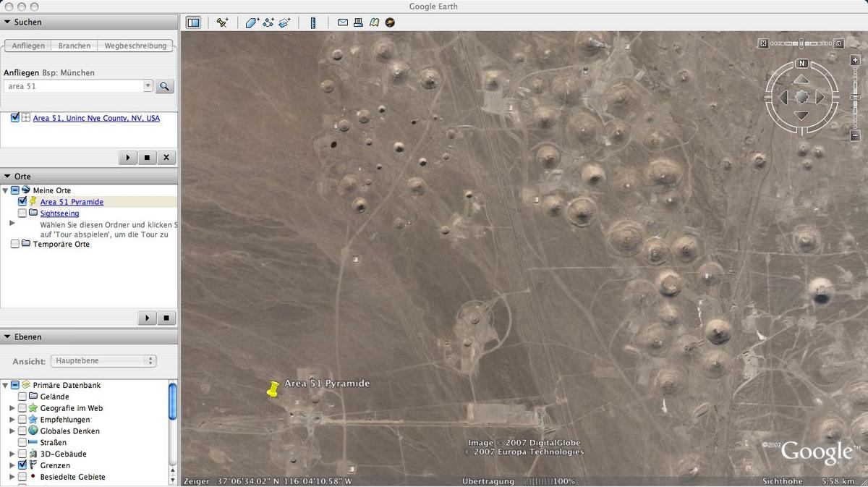Open the Area 51 Pyramide placemark link
The width and height of the screenshot is (868, 487).
72,202
